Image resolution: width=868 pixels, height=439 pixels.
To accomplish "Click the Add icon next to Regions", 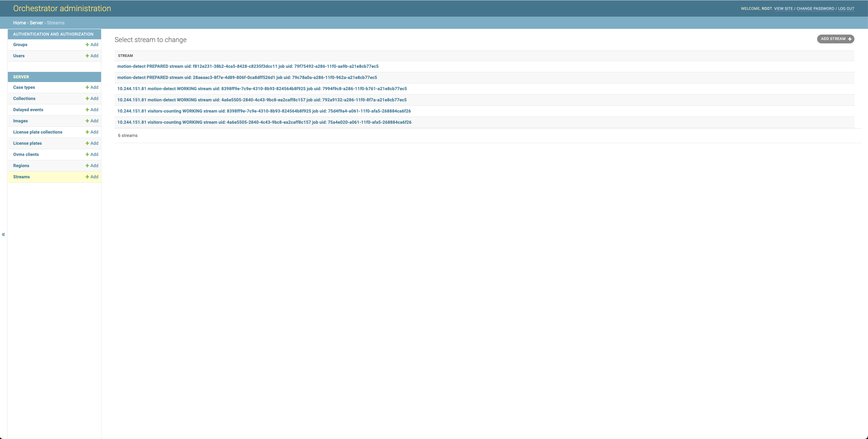I will [92, 165].
